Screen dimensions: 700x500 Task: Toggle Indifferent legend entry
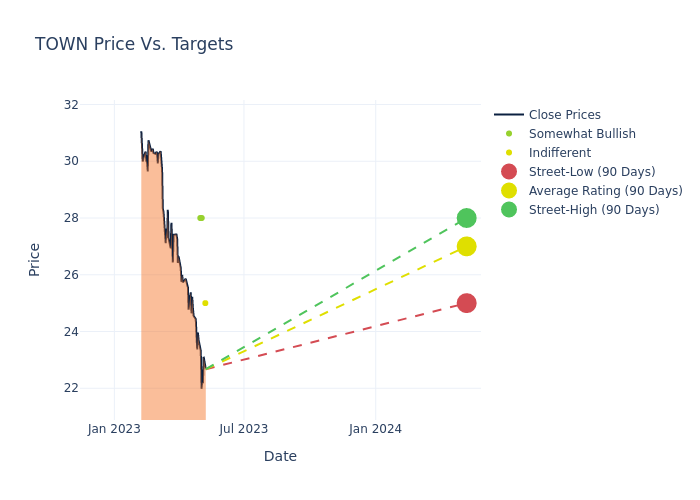click(x=559, y=153)
